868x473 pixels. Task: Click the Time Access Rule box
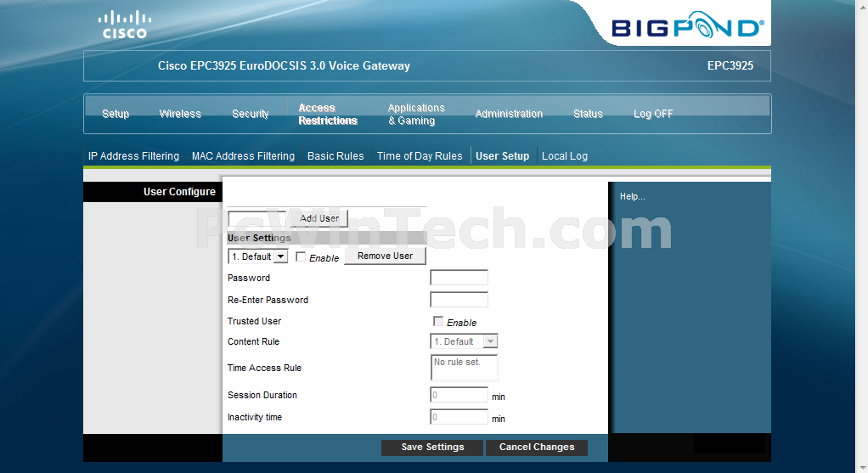pyautogui.click(x=464, y=368)
